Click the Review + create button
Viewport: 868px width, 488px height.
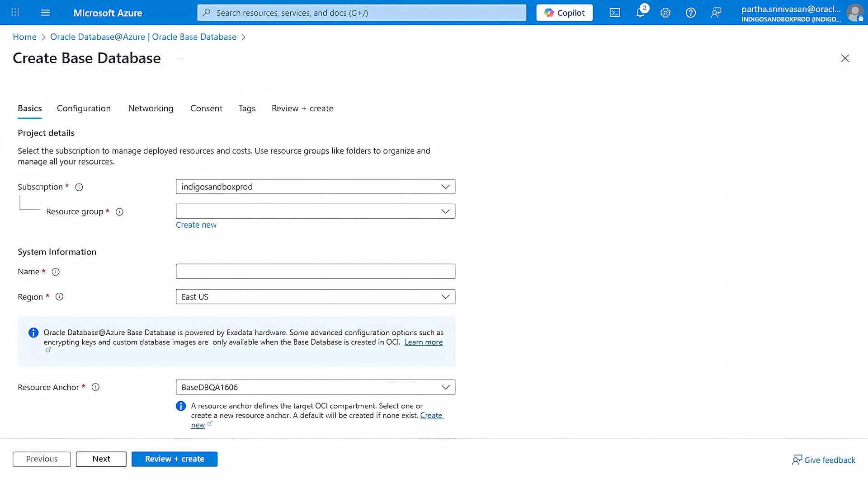175,459
